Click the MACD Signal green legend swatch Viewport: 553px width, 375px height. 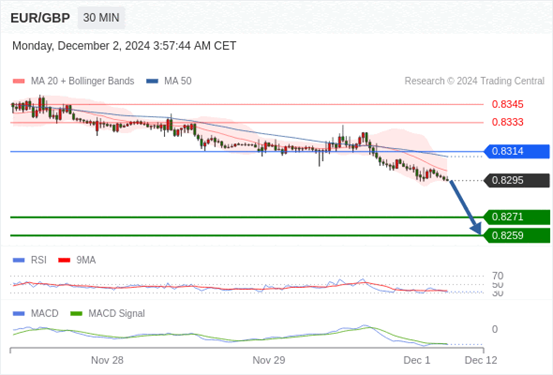(x=76, y=313)
